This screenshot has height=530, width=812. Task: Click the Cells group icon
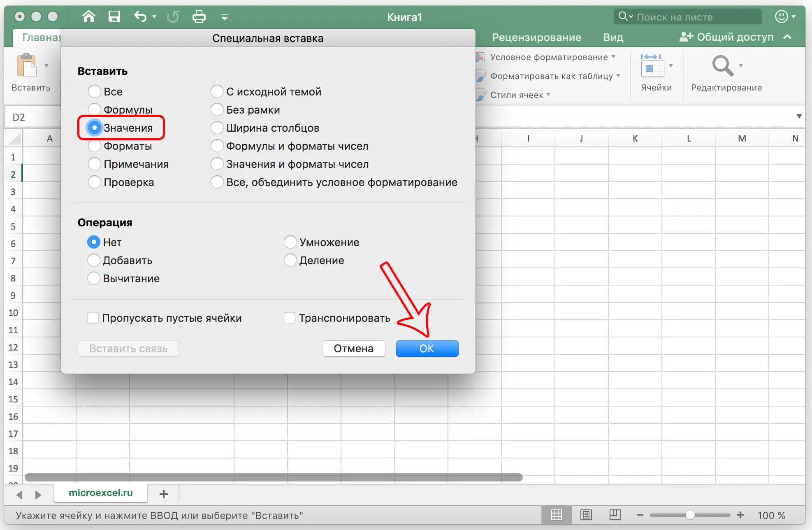[x=652, y=65]
